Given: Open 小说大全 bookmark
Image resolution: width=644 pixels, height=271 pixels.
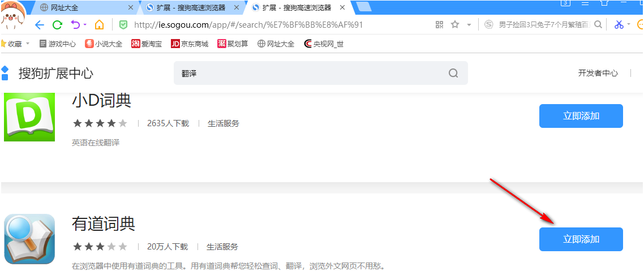Looking at the screenshot, I should coord(104,44).
